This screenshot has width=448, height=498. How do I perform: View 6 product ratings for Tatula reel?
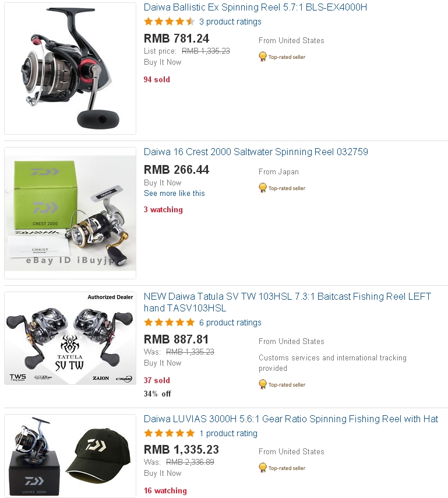[x=230, y=322]
